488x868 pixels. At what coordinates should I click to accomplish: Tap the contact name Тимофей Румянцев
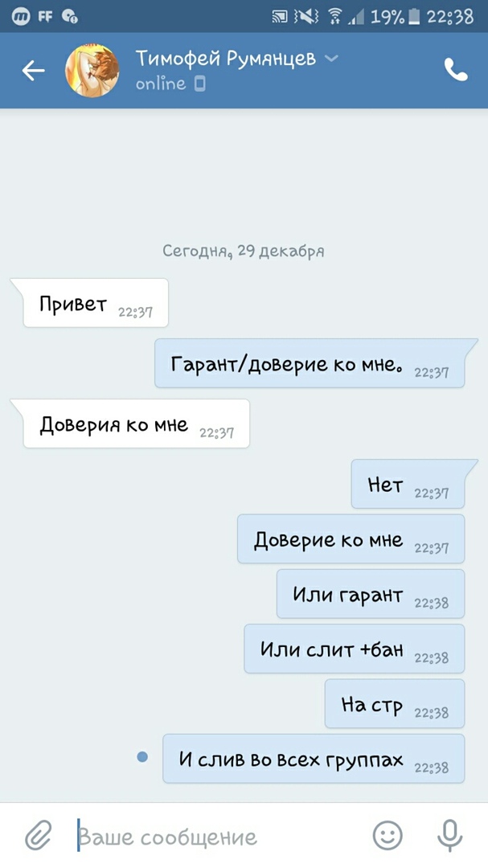pyautogui.click(x=225, y=58)
